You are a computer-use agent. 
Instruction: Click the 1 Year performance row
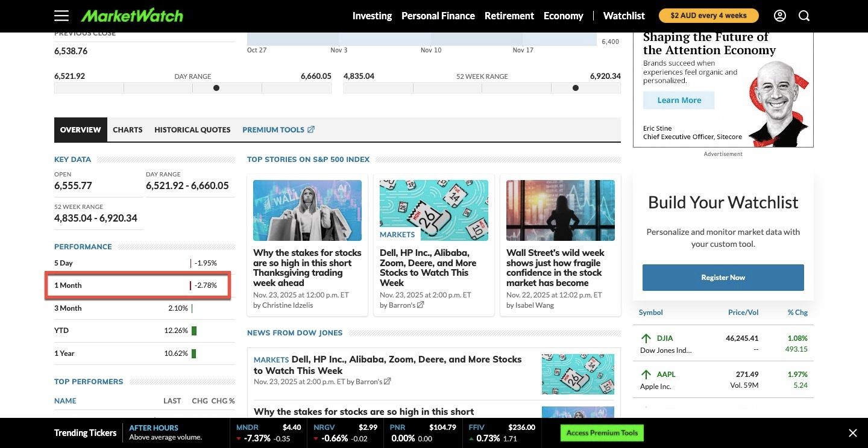pyautogui.click(x=145, y=353)
